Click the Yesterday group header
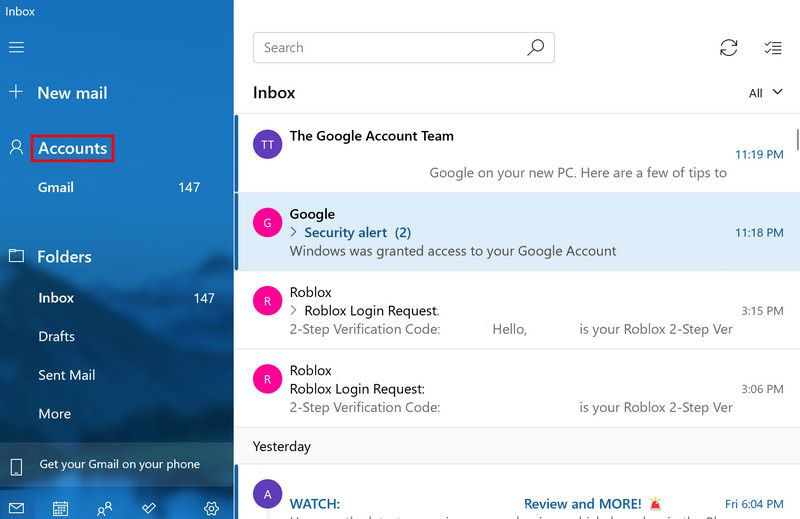 [282, 447]
